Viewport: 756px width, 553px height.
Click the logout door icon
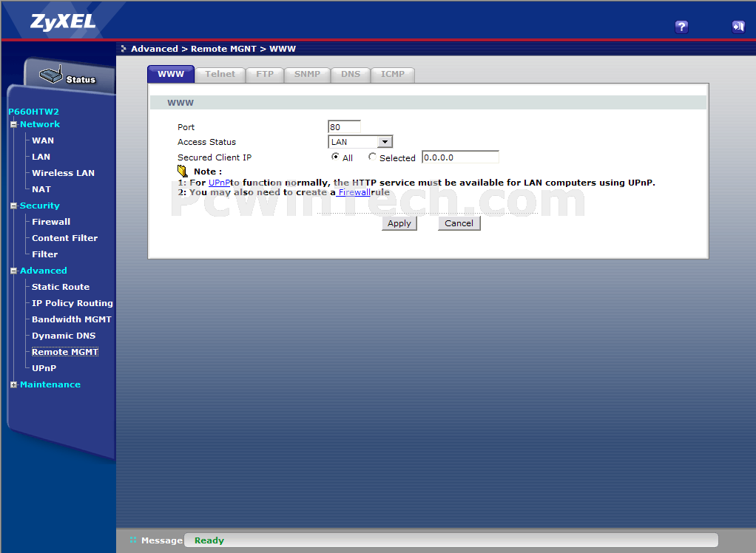click(x=738, y=27)
